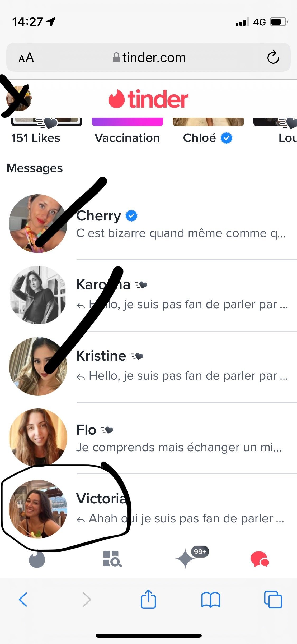The height and width of the screenshot is (644, 297).
Task: Tap Safari's reload page icon
Action: tap(273, 57)
